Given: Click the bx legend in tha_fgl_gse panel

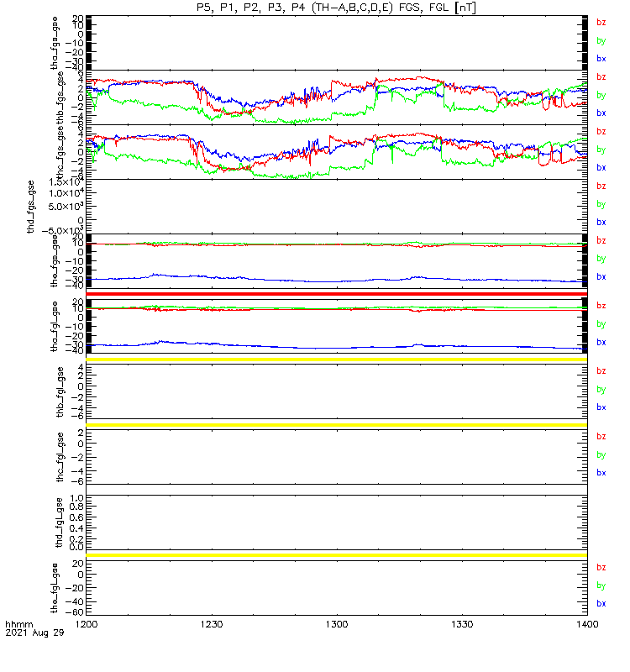Looking at the screenshot, I should [601, 342].
